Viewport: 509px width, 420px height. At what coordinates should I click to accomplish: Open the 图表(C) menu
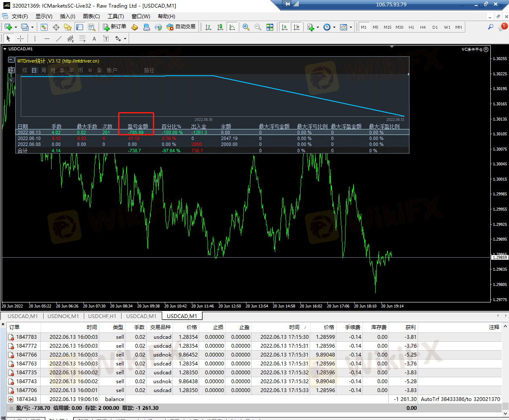tap(91, 16)
